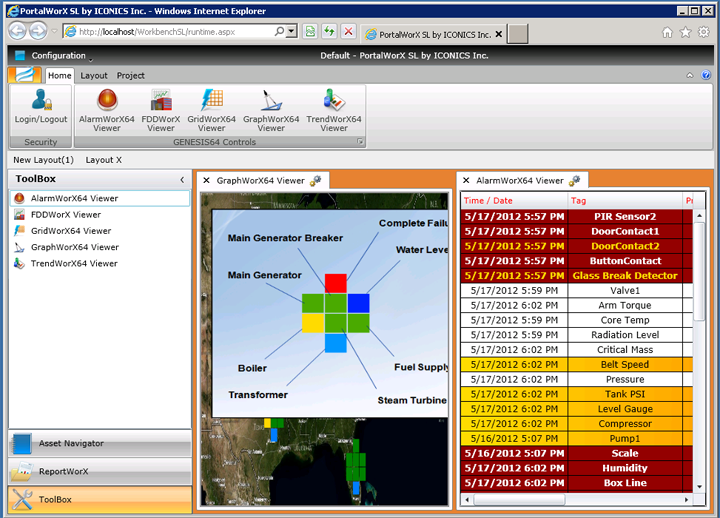720x518 pixels.
Task: Open the recent pages dropdown beside Forward
Action: pyautogui.click(x=54, y=31)
